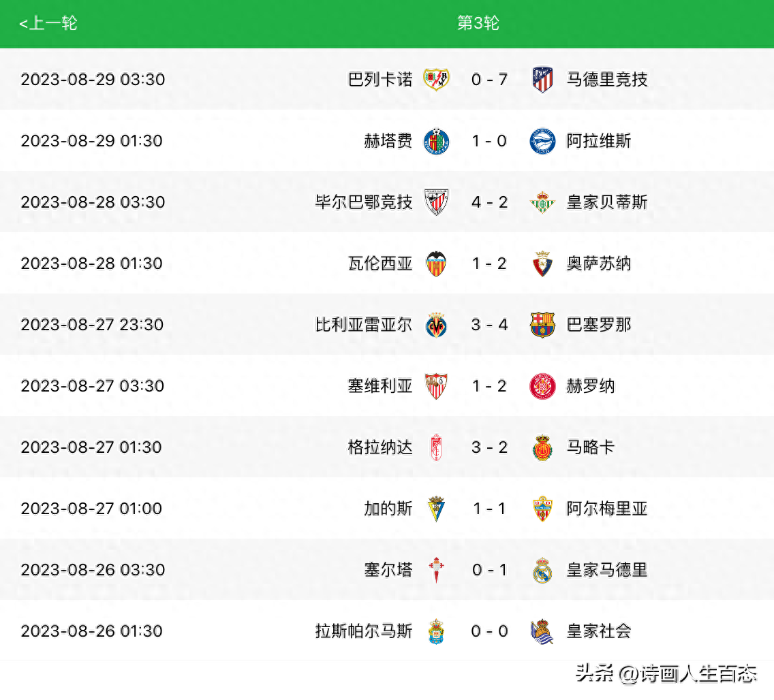This screenshot has width=774, height=700.
Task: Select the Valencia bat crest
Action: pos(436,264)
